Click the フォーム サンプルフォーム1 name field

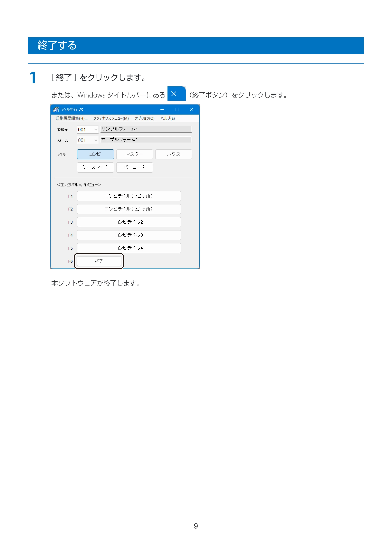pyautogui.click(x=146, y=140)
